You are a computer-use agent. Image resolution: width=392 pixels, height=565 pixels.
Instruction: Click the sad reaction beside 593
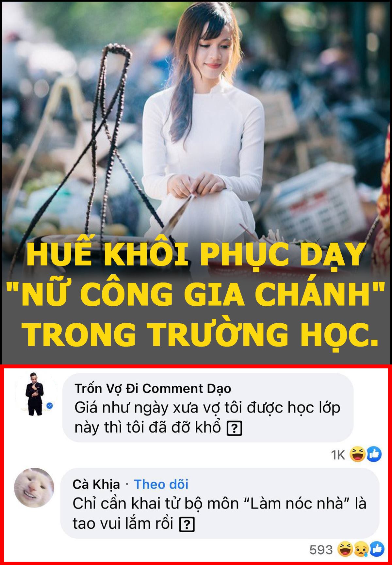point(360,550)
